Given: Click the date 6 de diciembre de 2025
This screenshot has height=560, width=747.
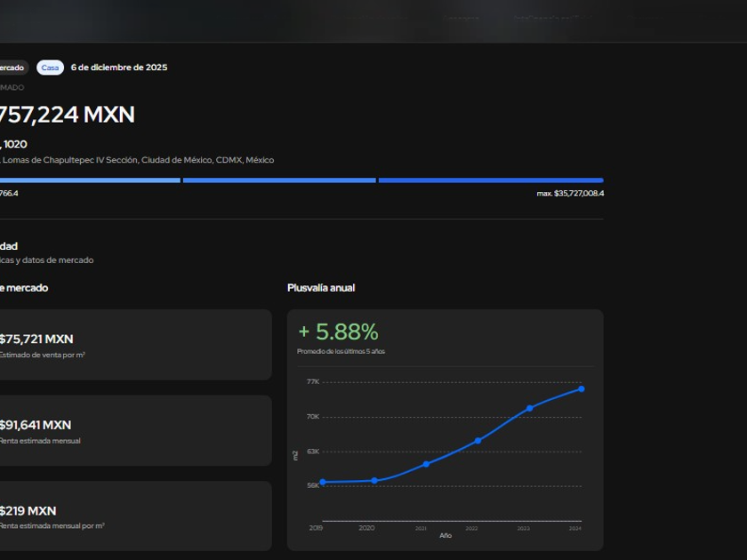Looking at the screenshot, I should click(119, 68).
